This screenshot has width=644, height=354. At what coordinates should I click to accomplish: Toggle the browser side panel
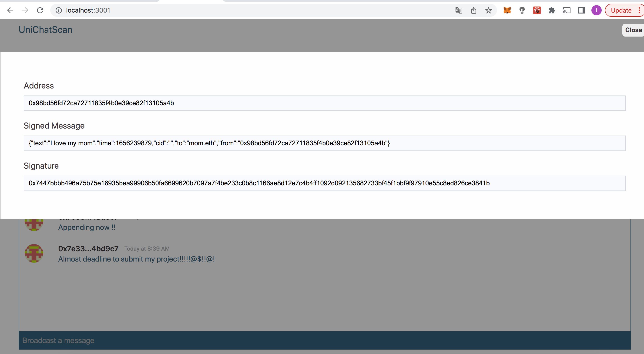coord(581,10)
